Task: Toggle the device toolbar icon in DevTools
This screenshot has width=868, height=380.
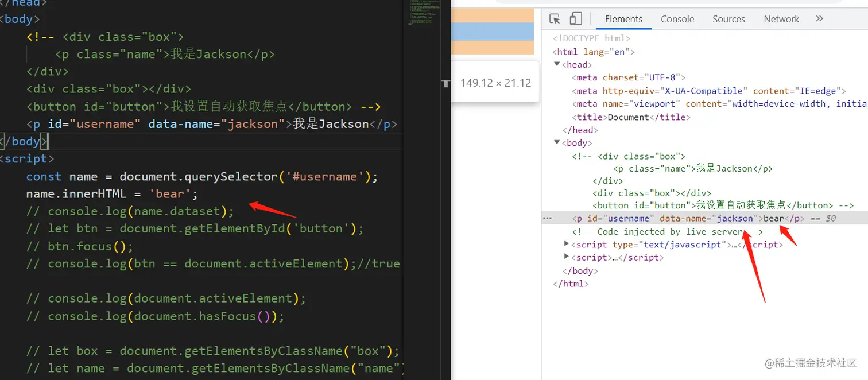Action: tap(576, 19)
